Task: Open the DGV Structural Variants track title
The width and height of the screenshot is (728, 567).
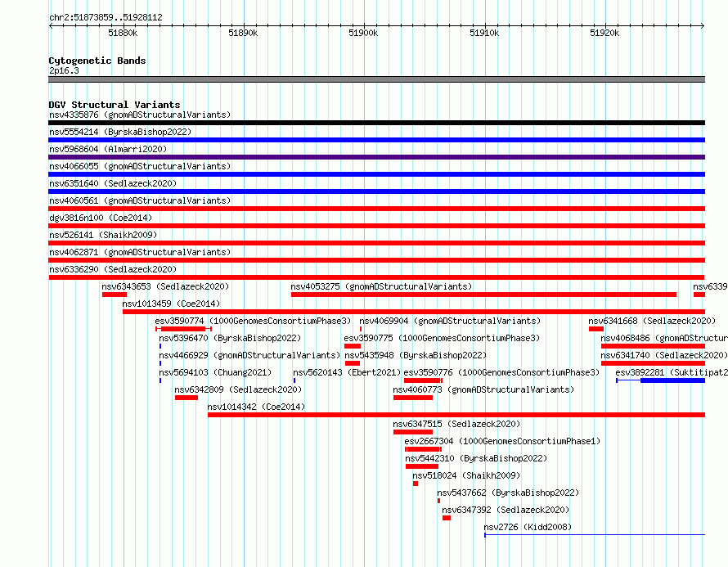Action: click(x=115, y=105)
